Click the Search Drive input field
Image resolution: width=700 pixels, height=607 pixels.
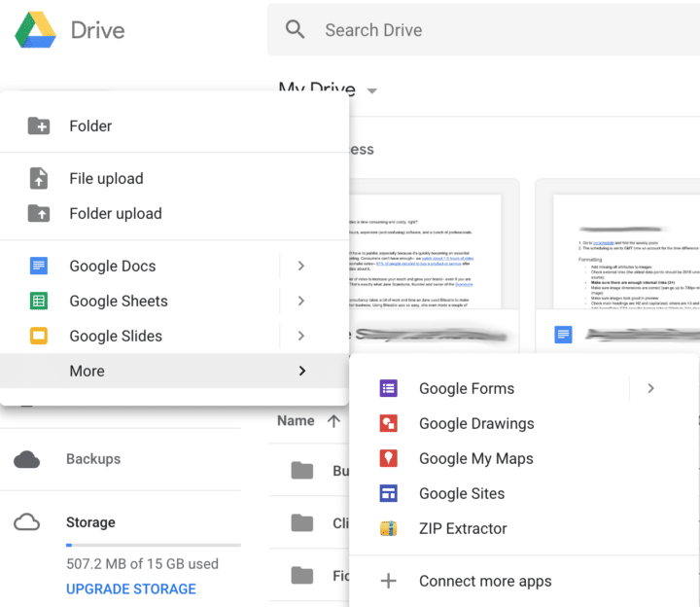(x=483, y=30)
